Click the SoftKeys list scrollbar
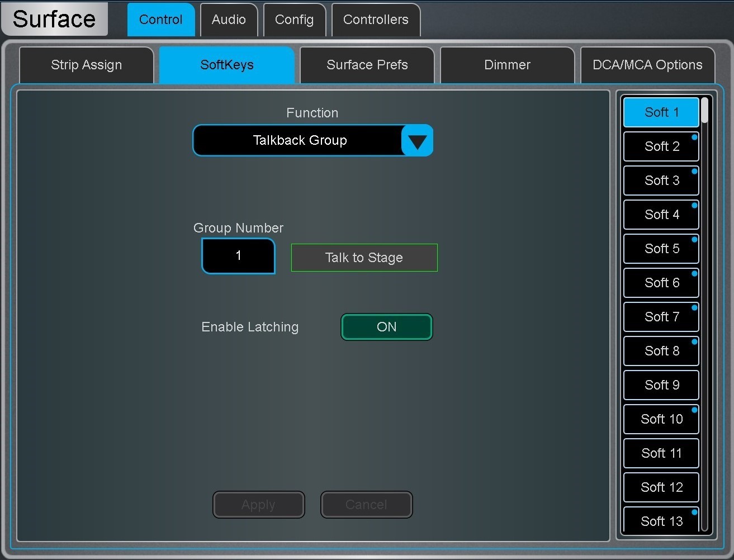Screen dimensions: 734x560 pos(705,314)
